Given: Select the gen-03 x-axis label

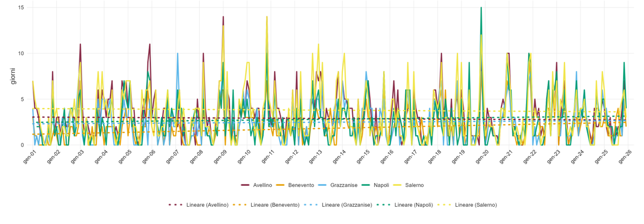Looking at the screenshot, I should pyautogui.click(x=77, y=156).
